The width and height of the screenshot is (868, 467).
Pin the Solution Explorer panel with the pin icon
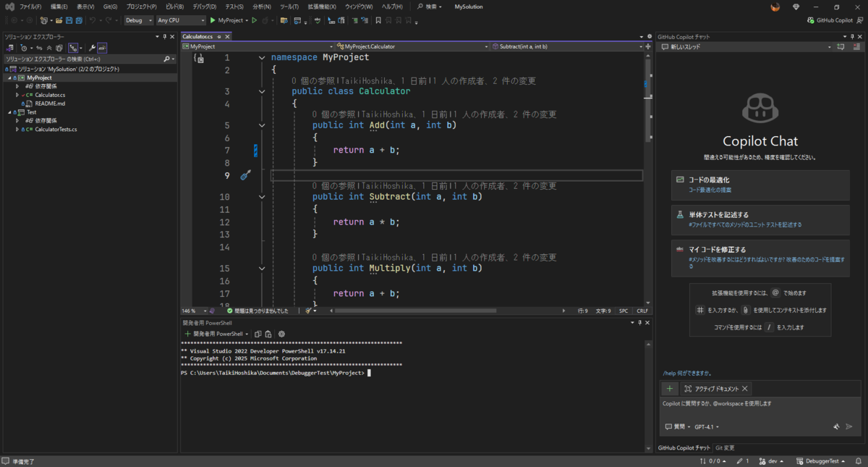point(165,36)
